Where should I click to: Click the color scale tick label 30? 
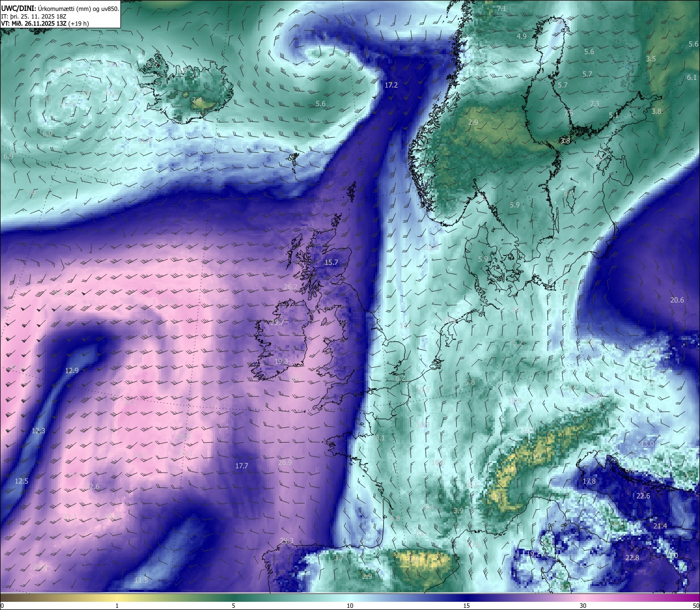(x=583, y=606)
